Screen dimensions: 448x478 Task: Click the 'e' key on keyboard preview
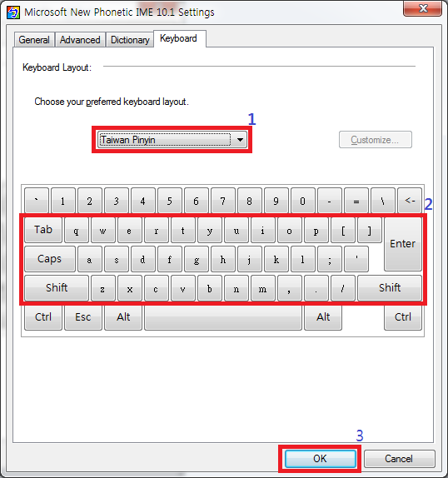130,230
